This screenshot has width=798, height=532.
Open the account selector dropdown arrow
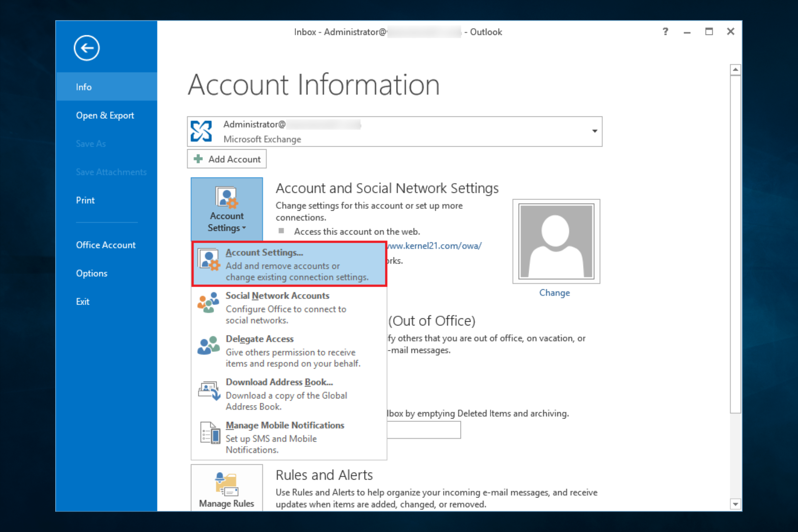pos(594,131)
